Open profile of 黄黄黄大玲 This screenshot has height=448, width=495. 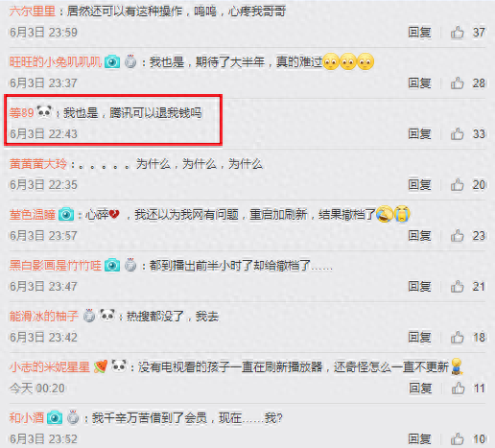click(38, 164)
